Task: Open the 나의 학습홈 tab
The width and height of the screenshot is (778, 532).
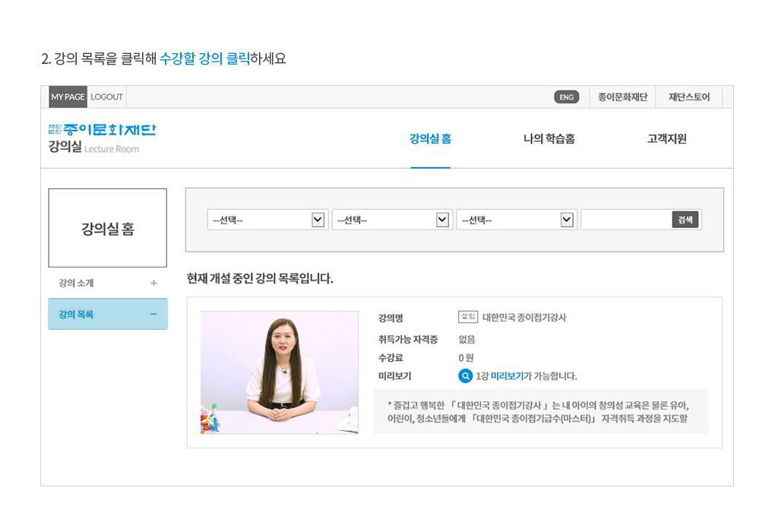Action: pos(549,139)
